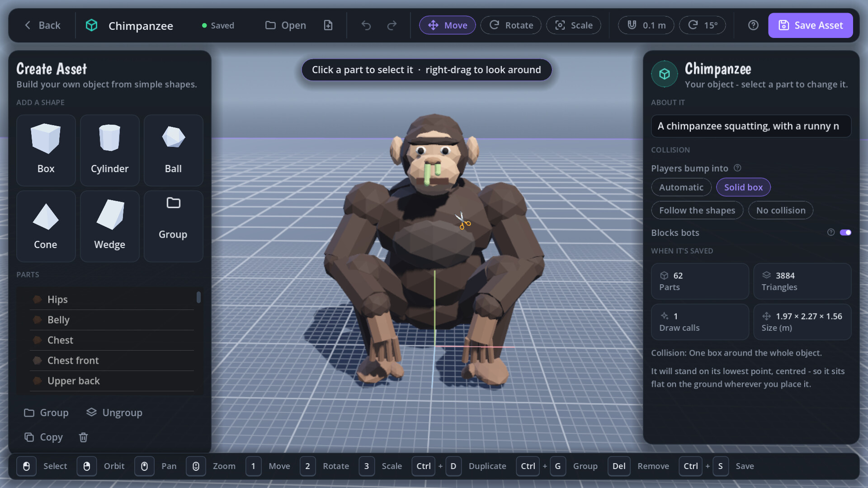Open the help question mark in toolbar

tap(753, 25)
